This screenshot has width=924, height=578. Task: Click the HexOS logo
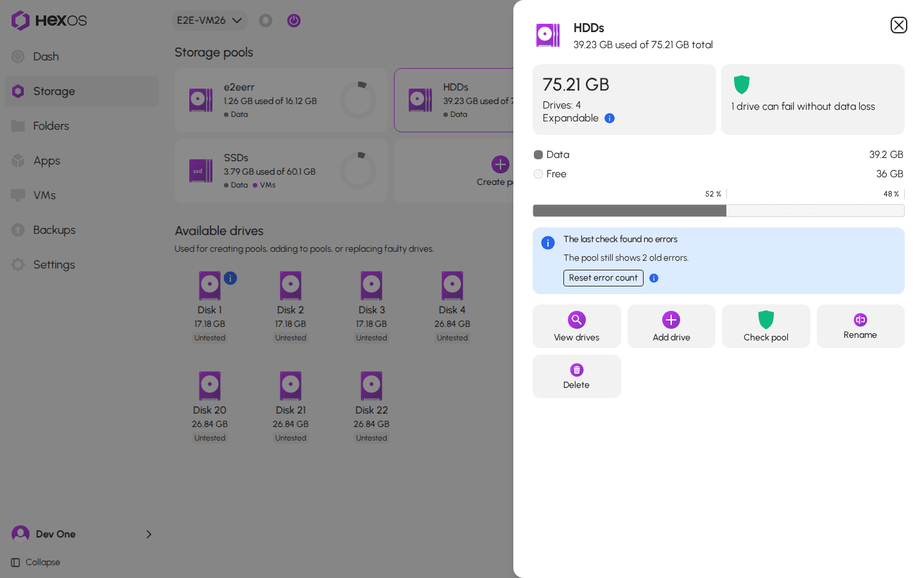click(49, 21)
